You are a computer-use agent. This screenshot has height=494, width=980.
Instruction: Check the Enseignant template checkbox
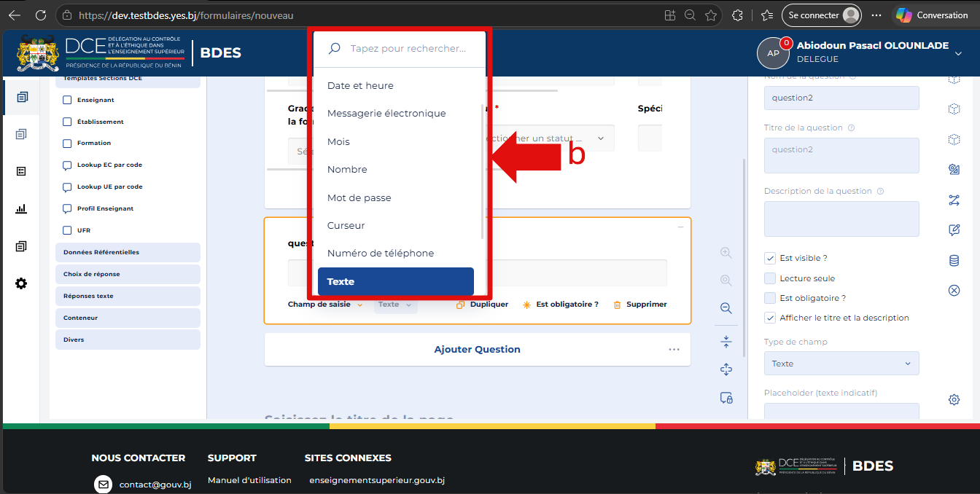pos(67,101)
